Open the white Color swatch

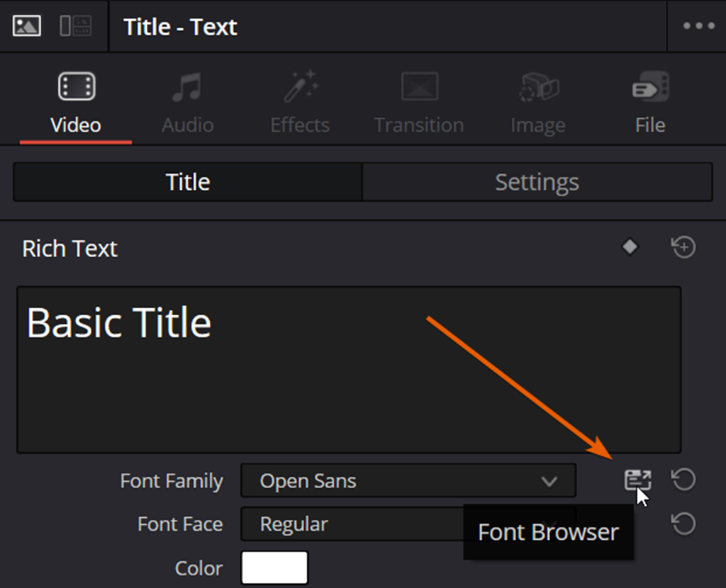(274, 568)
